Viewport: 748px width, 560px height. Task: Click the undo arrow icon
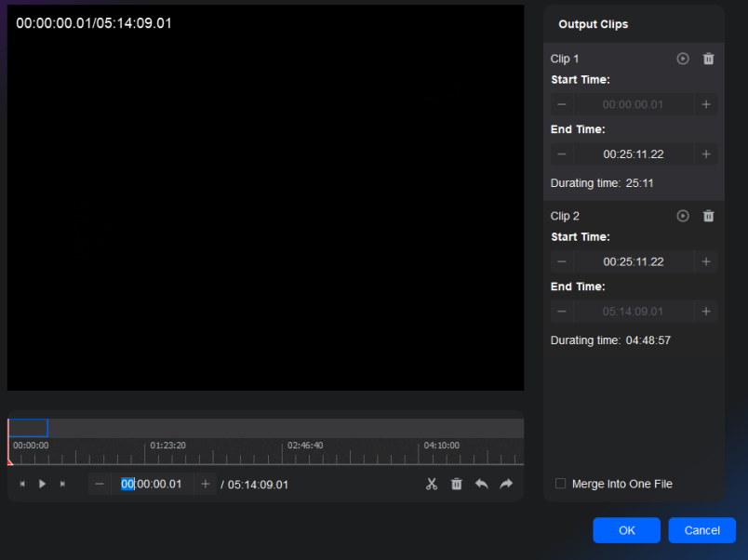[482, 484]
